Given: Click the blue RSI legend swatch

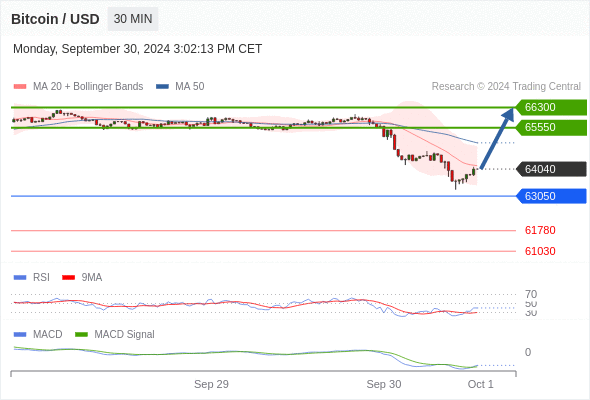Looking at the screenshot, I should click(20, 278).
